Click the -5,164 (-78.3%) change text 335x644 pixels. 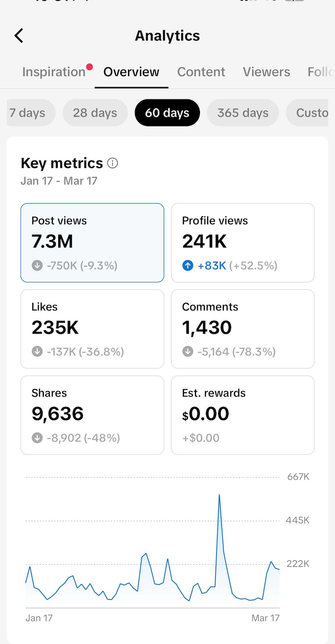pos(237,352)
